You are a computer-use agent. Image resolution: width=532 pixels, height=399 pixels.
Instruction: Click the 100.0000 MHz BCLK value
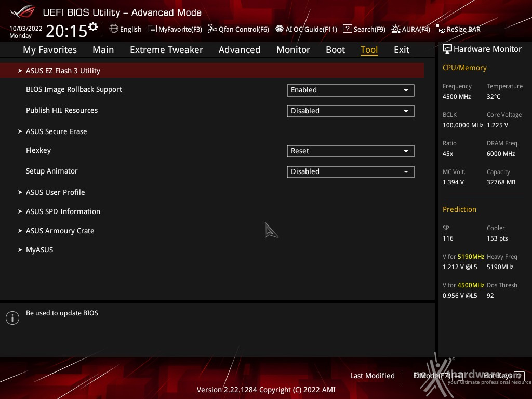(x=463, y=125)
